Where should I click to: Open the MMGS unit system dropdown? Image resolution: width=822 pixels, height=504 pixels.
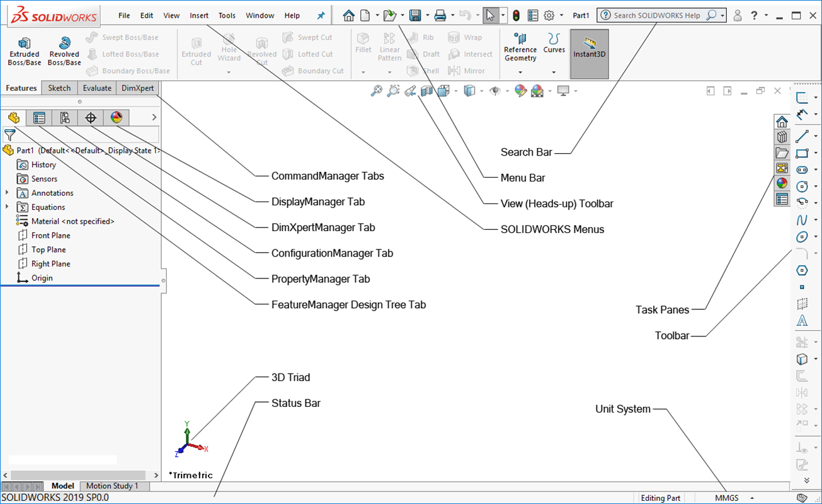(734, 498)
